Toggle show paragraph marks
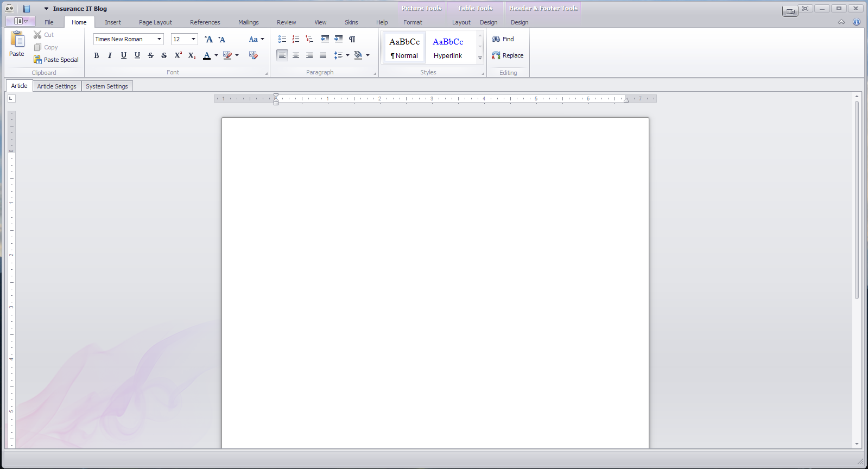 [x=352, y=39]
